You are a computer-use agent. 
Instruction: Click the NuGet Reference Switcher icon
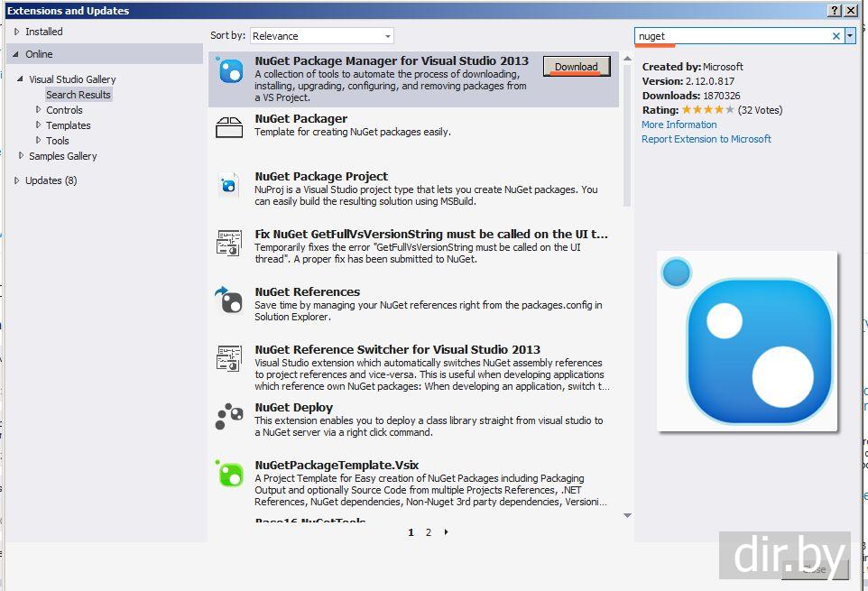coord(229,358)
